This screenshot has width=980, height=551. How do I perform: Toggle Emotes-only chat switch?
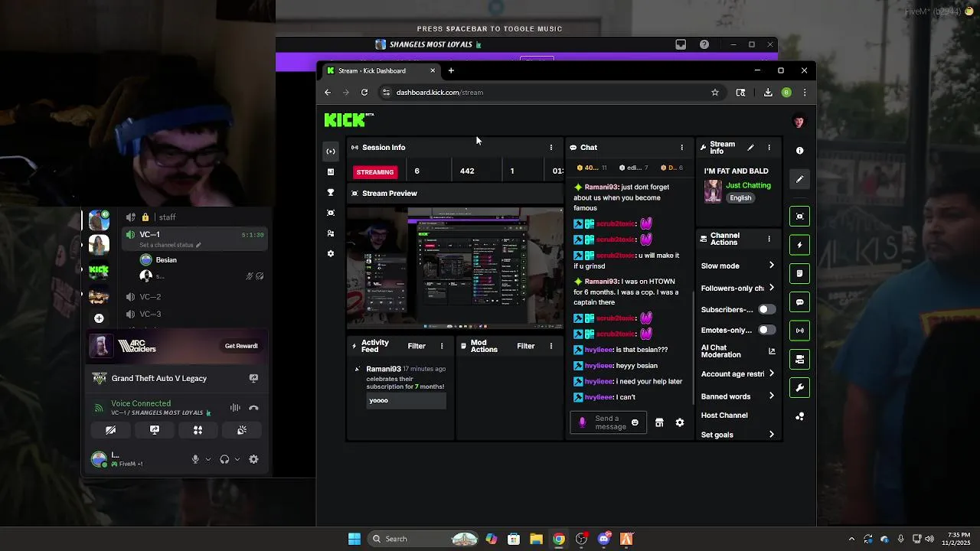click(766, 330)
